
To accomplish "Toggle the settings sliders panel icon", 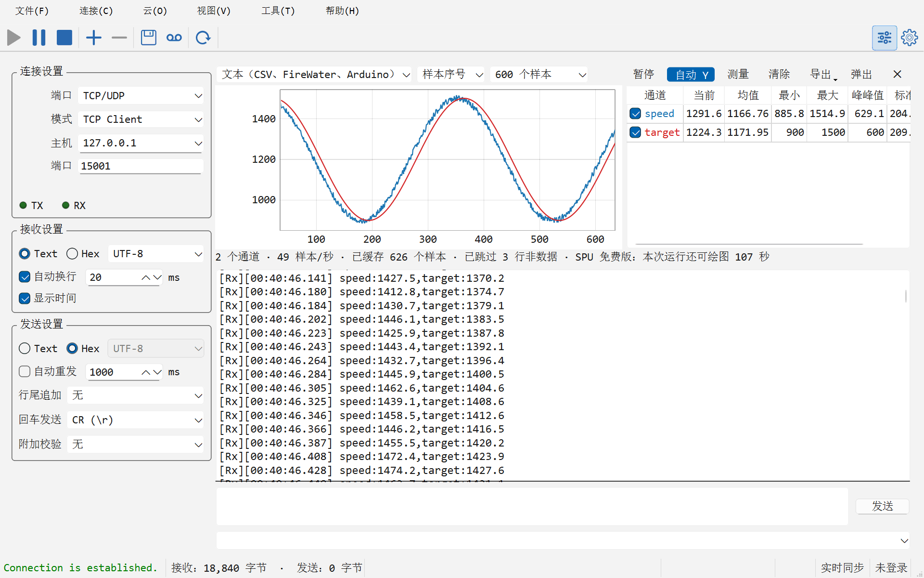I will click(885, 38).
